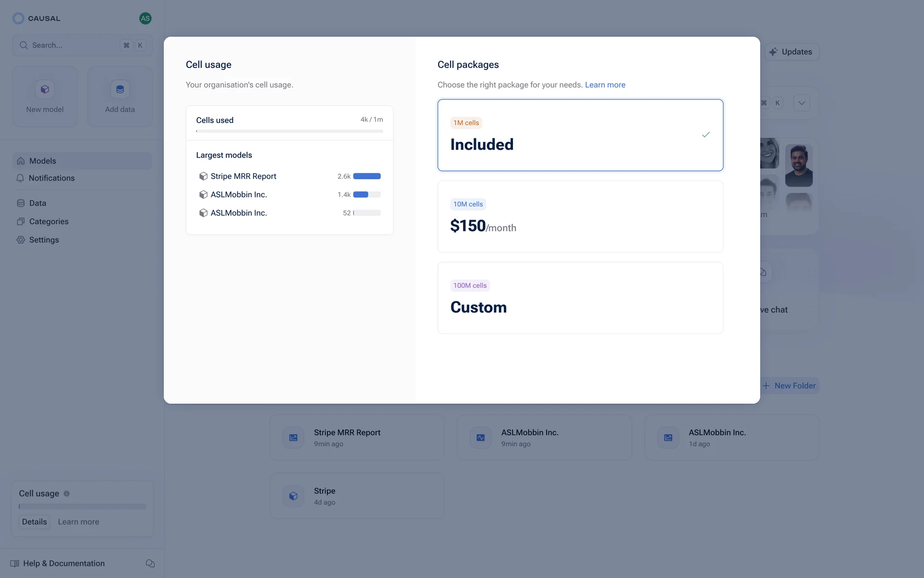Click Stripe MRR Report cube icon in list
The image size is (924, 578).
click(x=203, y=176)
